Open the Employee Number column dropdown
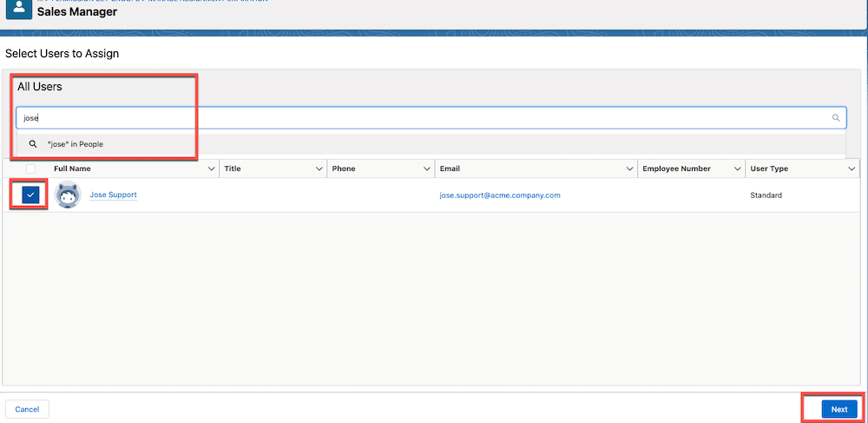 [x=737, y=169]
